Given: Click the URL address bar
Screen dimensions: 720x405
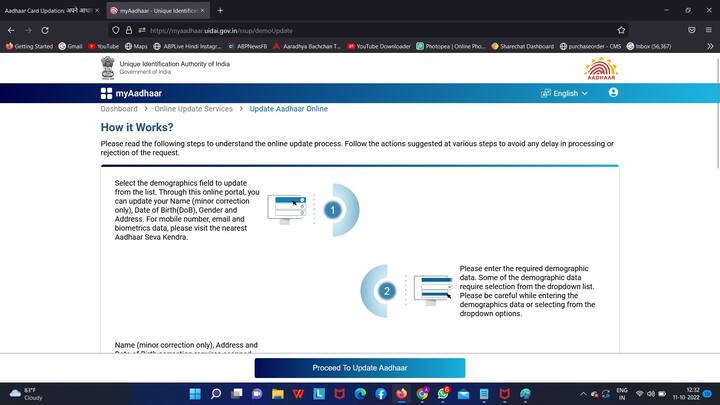Looking at the screenshot, I should coord(370,30).
